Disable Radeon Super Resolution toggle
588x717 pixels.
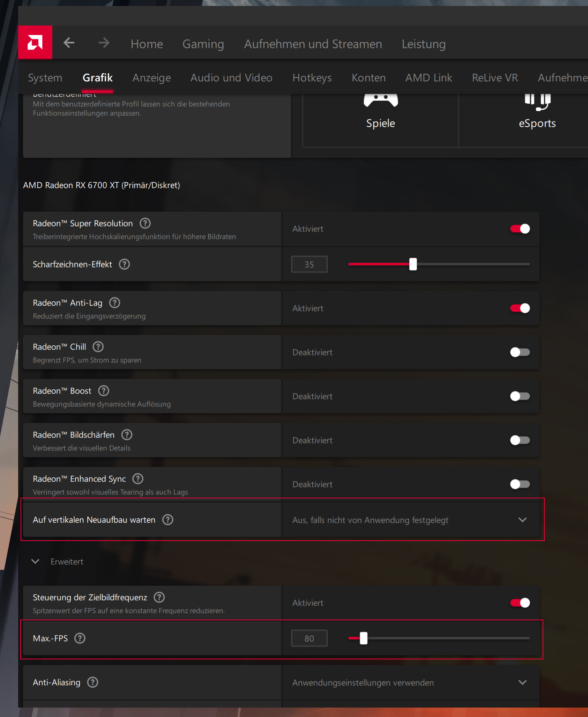(520, 229)
